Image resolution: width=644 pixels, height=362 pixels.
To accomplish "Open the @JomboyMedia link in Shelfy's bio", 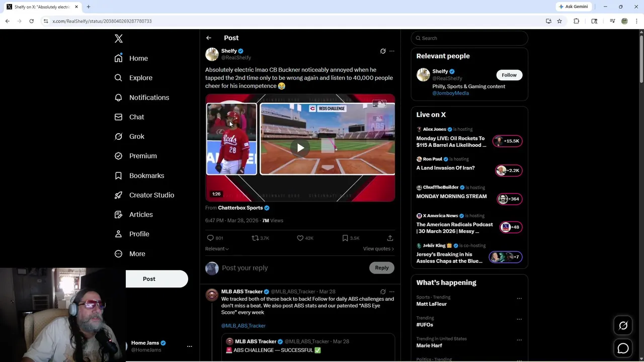I will [451, 93].
